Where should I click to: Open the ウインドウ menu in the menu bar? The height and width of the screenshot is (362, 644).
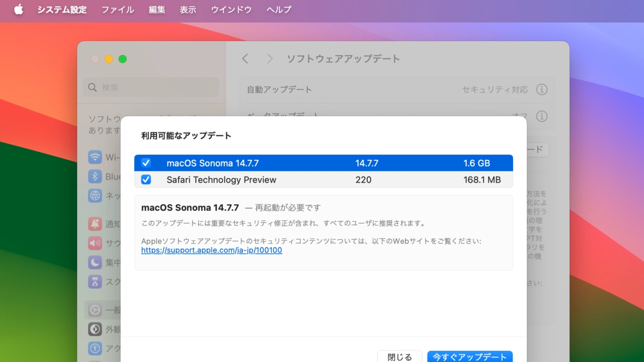[231, 10]
